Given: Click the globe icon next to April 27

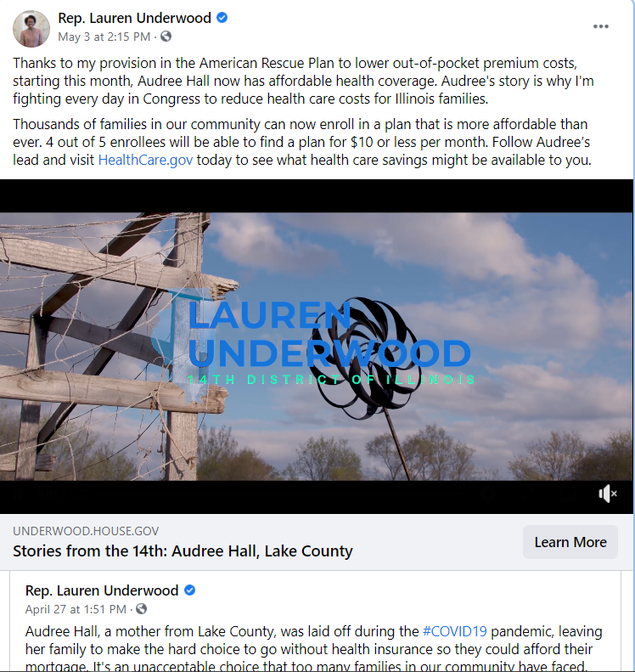Looking at the screenshot, I should (x=141, y=608).
